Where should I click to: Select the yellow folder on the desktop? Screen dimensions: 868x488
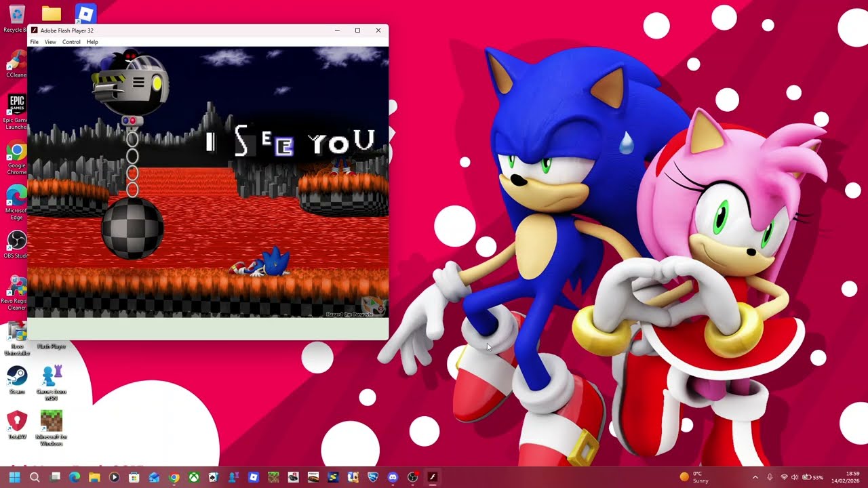(x=52, y=14)
